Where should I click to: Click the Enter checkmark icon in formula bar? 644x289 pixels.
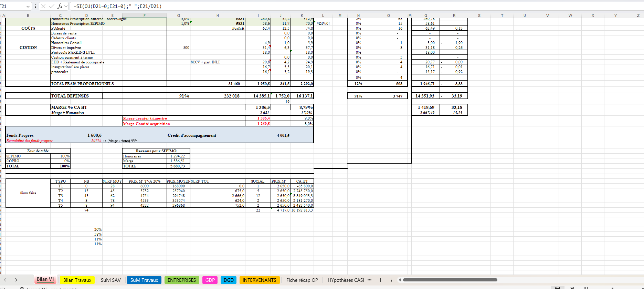(x=51, y=6)
